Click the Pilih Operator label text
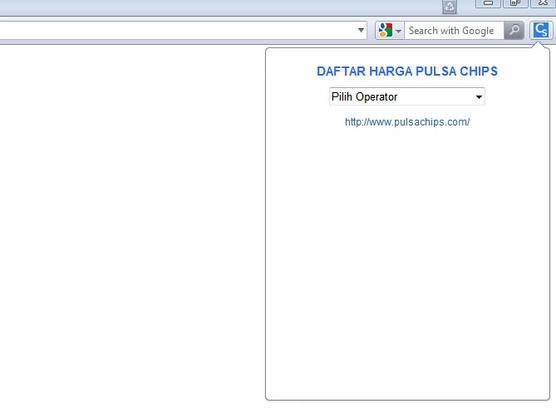 pos(364,97)
